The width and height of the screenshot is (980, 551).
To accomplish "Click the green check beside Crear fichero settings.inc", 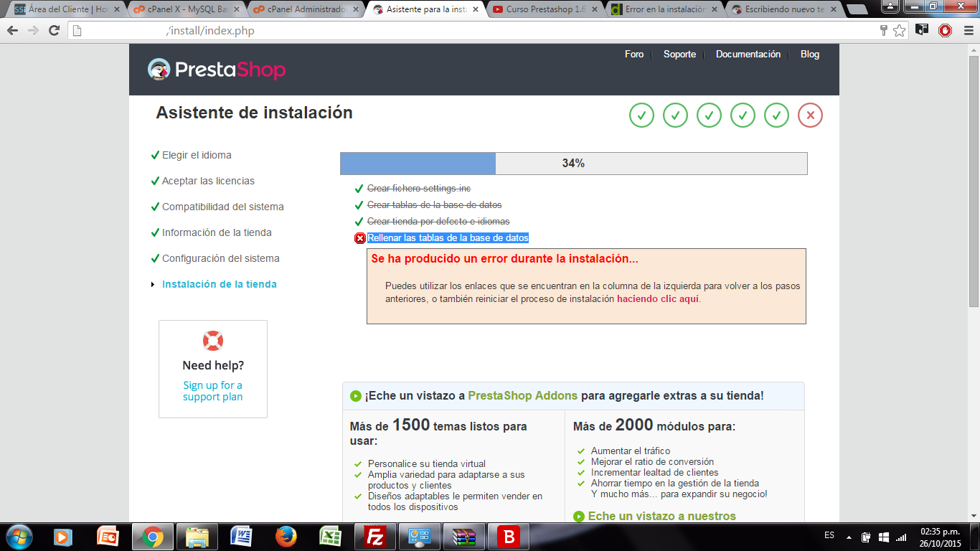I will click(x=359, y=189).
